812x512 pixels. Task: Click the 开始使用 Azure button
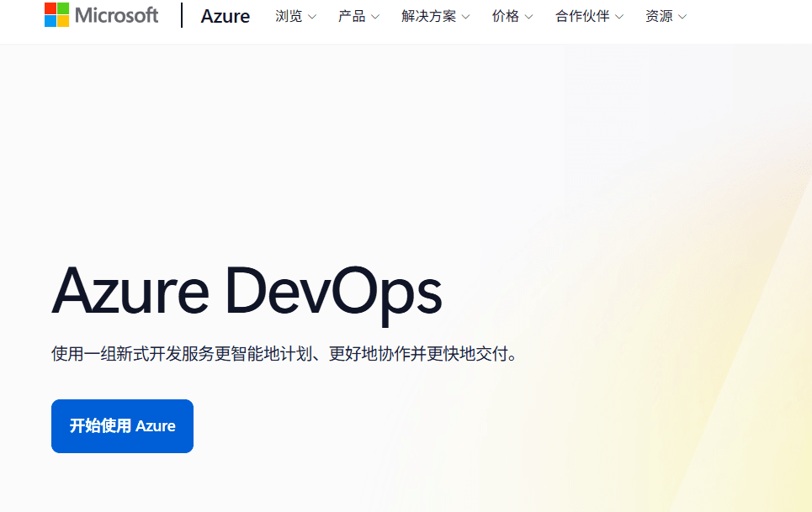pyautogui.click(x=122, y=426)
